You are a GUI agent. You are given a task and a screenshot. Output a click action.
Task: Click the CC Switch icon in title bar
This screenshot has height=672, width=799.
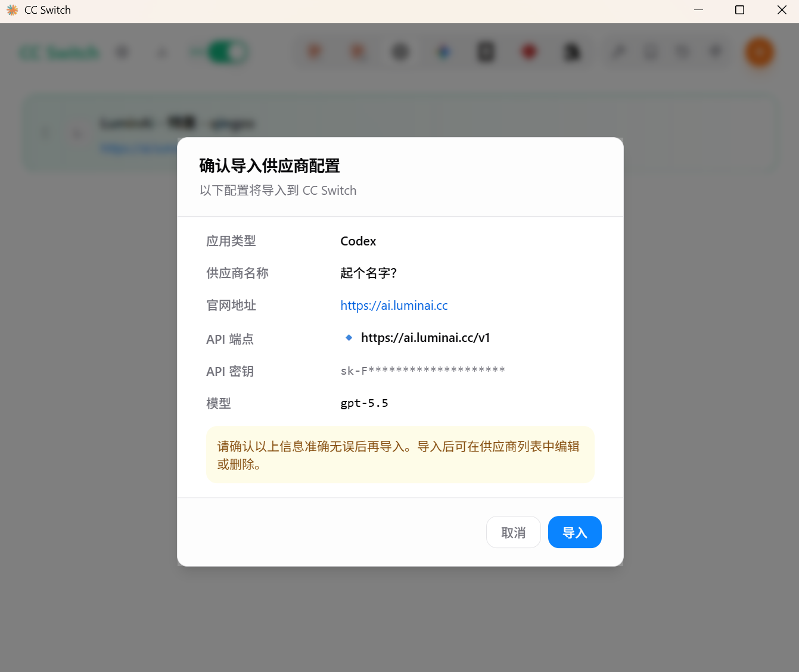pos(12,10)
